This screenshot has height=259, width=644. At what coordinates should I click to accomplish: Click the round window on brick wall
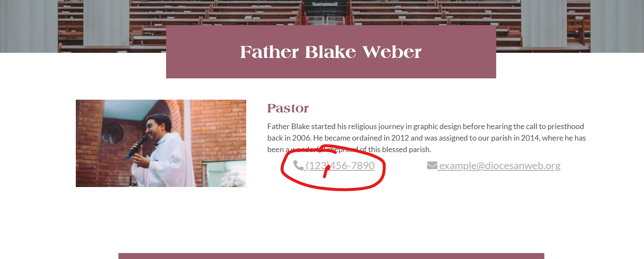114,132
